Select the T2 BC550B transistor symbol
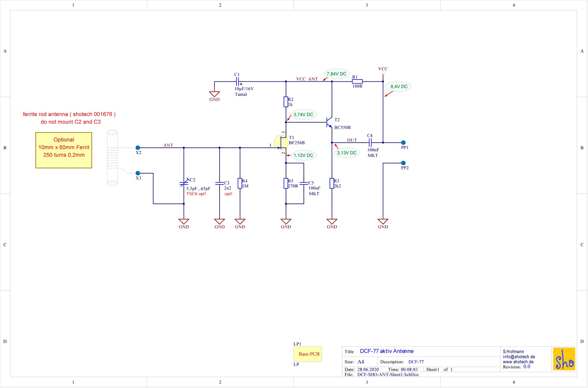The height and width of the screenshot is (388, 588). pyautogui.click(x=329, y=122)
